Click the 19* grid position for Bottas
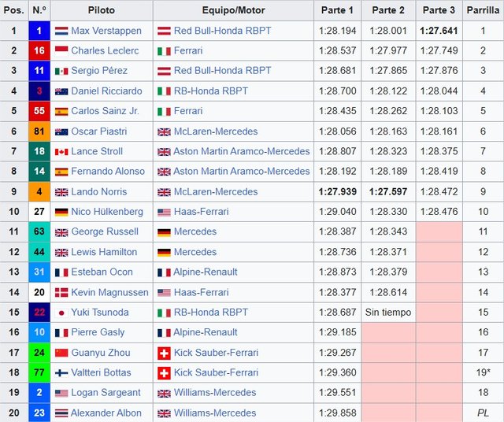504x422 pixels. 483,372
